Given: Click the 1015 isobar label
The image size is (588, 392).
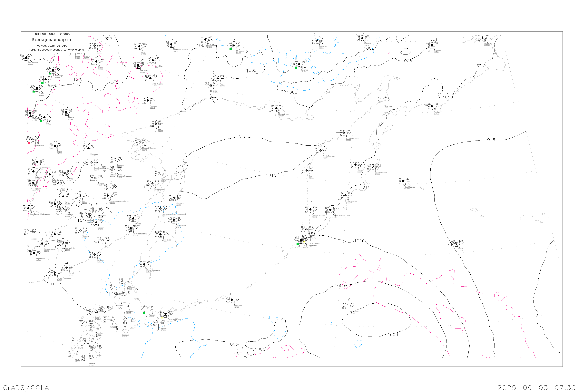Looking at the screenshot, I should pyautogui.click(x=490, y=140).
